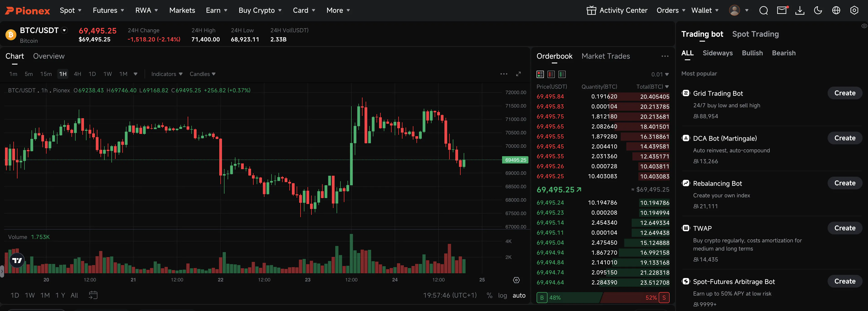Open the date range calendar icon

coord(93,295)
